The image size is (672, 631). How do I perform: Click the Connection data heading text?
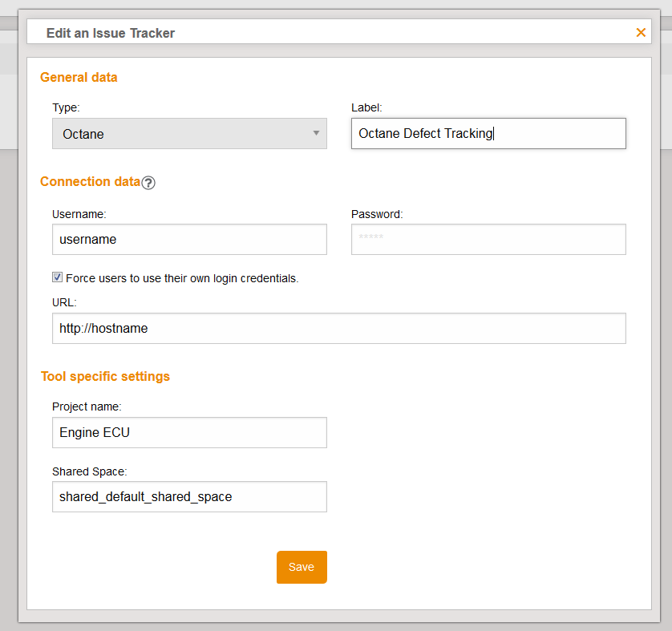tap(90, 182)
